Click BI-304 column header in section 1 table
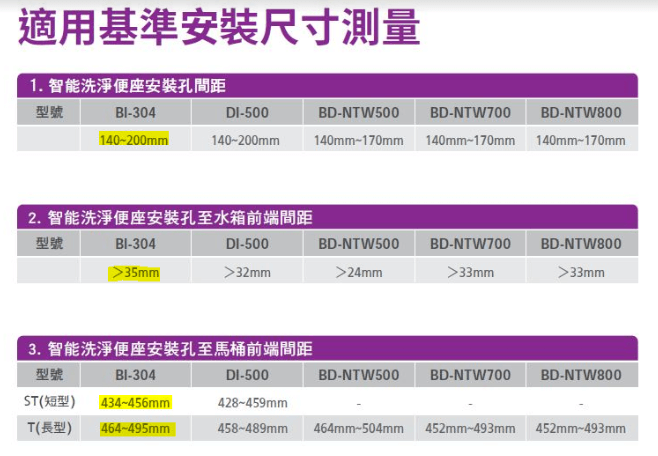 click(136, 112)
